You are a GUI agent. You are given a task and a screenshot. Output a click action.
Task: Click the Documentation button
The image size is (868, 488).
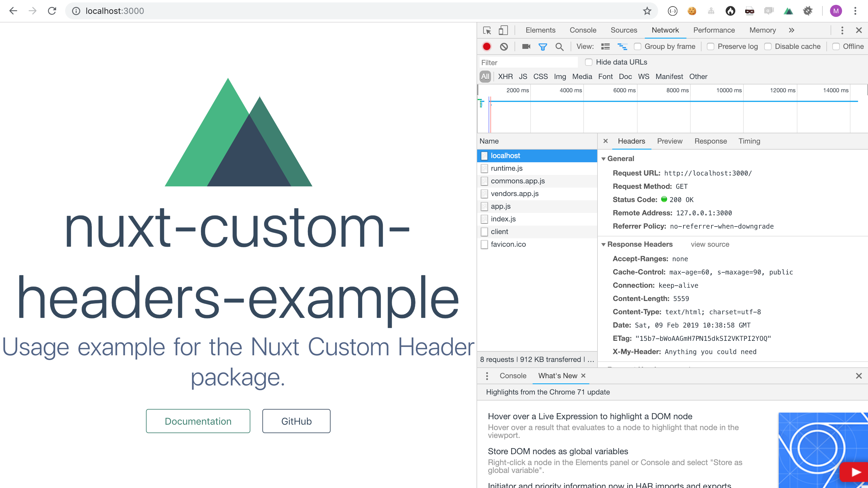click(x=198, y=421)
